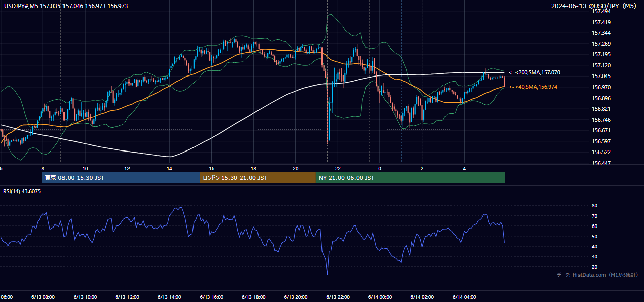
Task: Click the 6/13 18:00 bottom date label
Action: point(253,297)
